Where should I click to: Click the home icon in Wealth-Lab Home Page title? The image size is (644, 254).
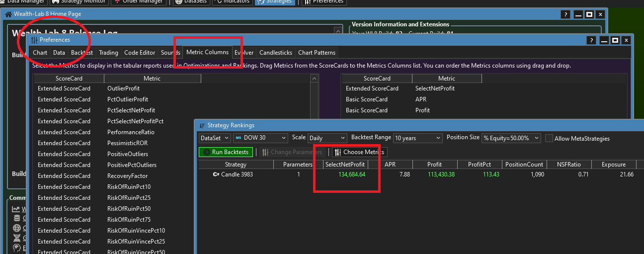[8, 14]
